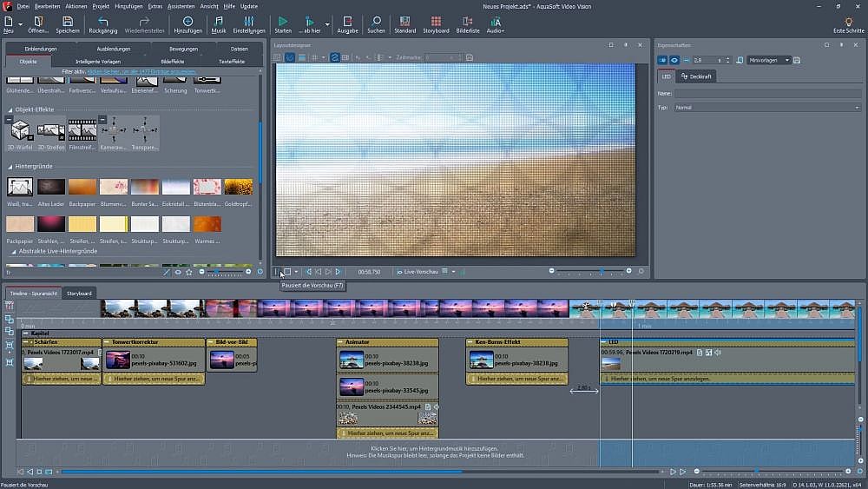Switch to the Bildeffekte tab

(172, 62)
